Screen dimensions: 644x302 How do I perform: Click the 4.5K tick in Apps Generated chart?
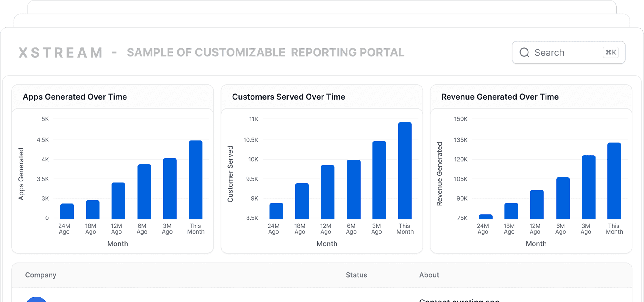coord(43,140)
